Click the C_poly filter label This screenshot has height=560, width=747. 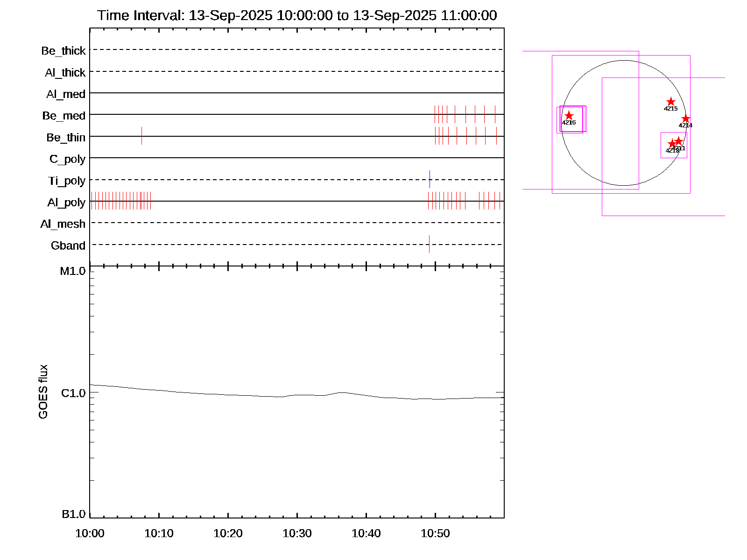pos(67,159)
